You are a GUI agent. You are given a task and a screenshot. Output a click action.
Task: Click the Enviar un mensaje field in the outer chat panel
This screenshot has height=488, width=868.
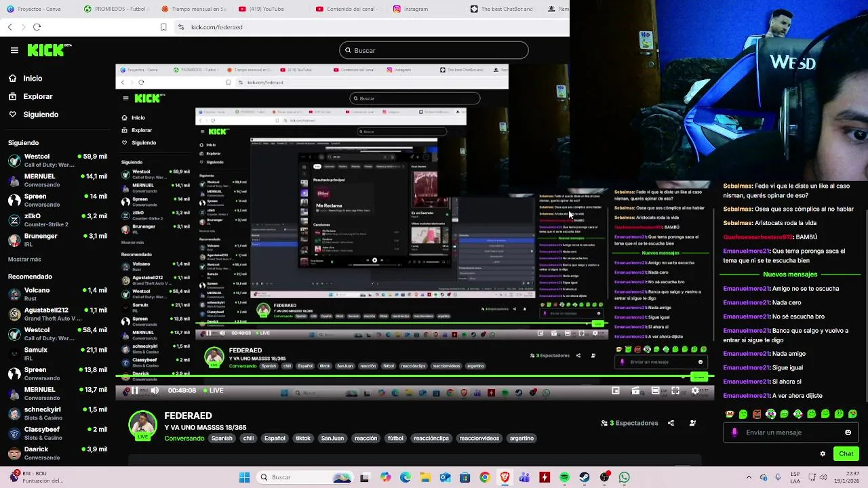(791, 432)
